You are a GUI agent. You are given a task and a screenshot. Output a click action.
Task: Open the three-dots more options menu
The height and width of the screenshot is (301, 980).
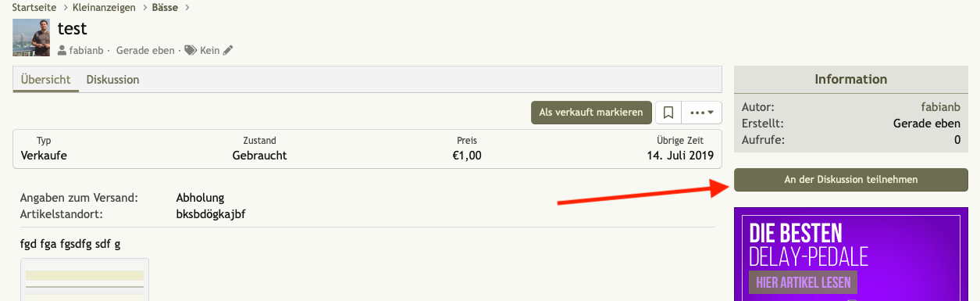(x=702, y=113)
